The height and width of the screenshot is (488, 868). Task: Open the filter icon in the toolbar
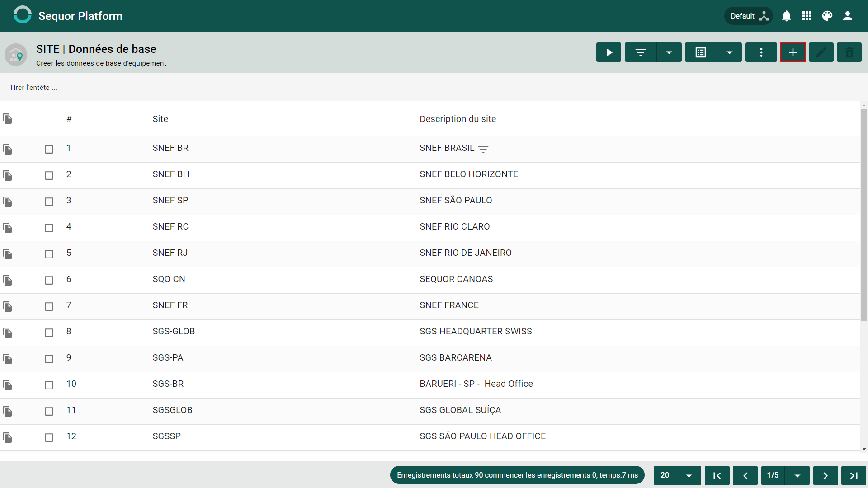coord(640,52)
